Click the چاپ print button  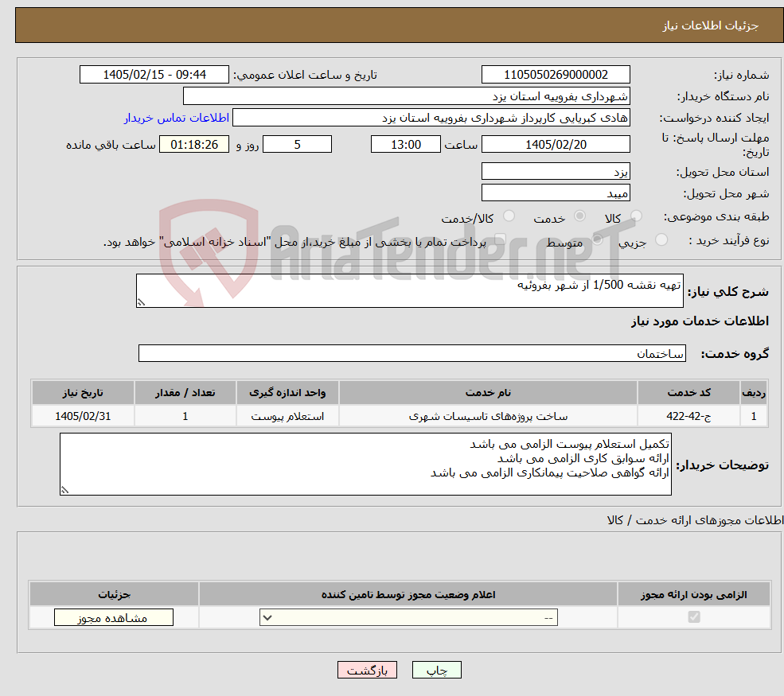point(436,670)
